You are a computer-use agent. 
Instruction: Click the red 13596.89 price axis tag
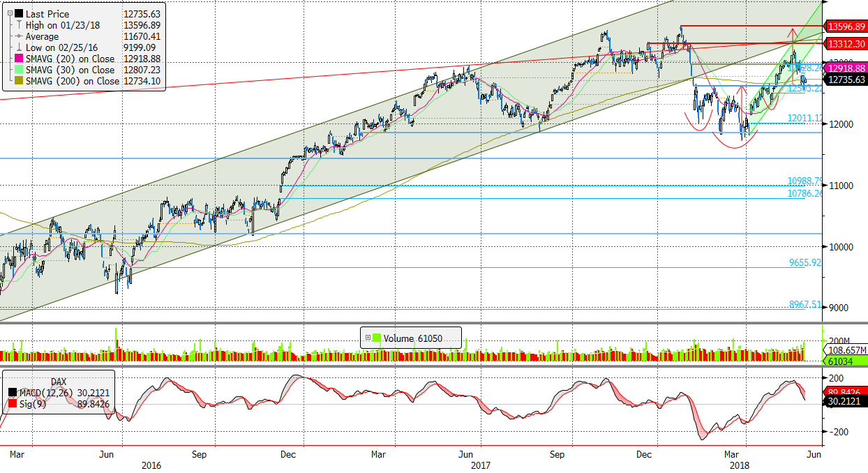pos(846,27)
